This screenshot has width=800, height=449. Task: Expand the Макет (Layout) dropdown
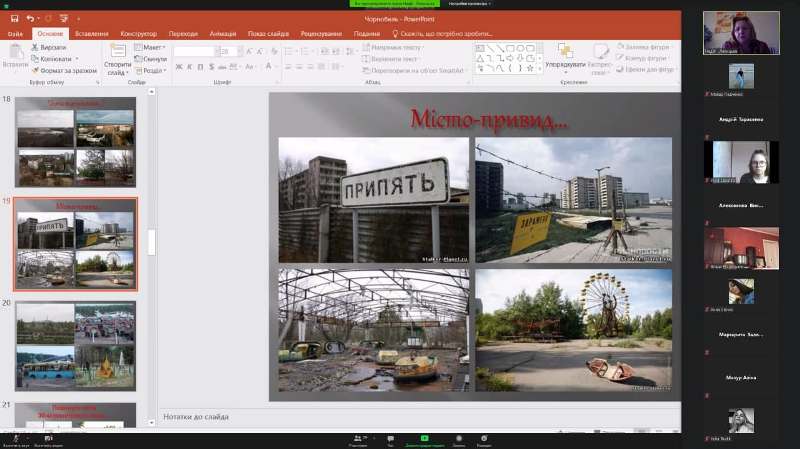click(152, 47)
